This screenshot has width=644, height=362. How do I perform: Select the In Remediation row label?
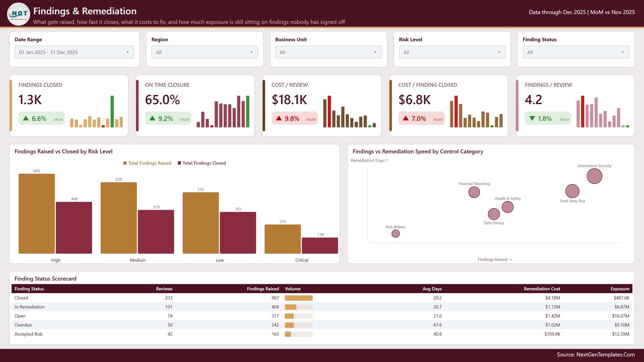(29, 307)
